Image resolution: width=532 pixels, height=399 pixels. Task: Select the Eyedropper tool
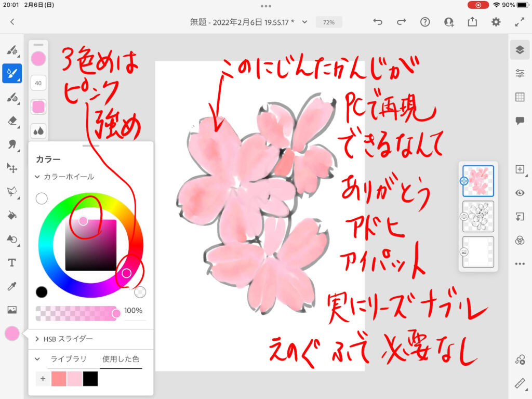pyautogui.click(x=11, y=286)
